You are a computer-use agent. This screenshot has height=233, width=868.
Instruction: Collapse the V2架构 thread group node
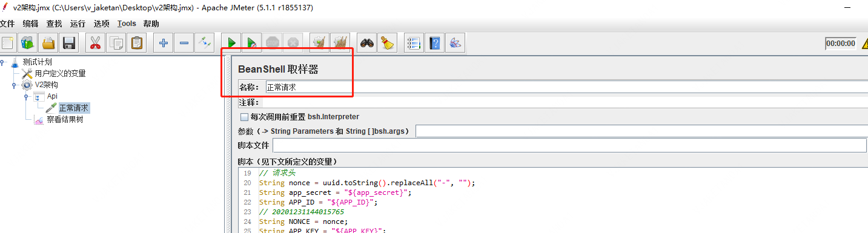coord(14,85)
